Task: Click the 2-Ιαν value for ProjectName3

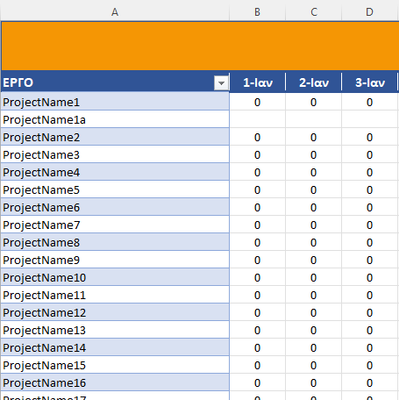Action: pos(314,155)
